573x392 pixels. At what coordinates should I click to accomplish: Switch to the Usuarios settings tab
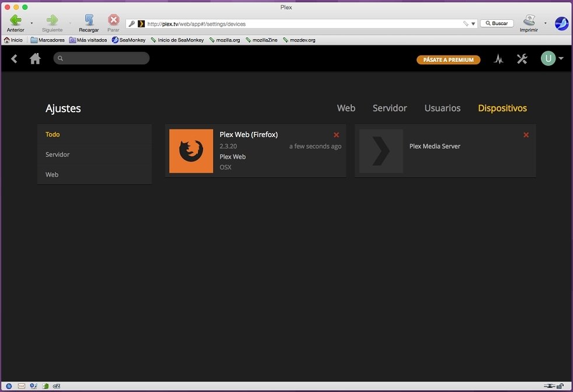point(442,108)
